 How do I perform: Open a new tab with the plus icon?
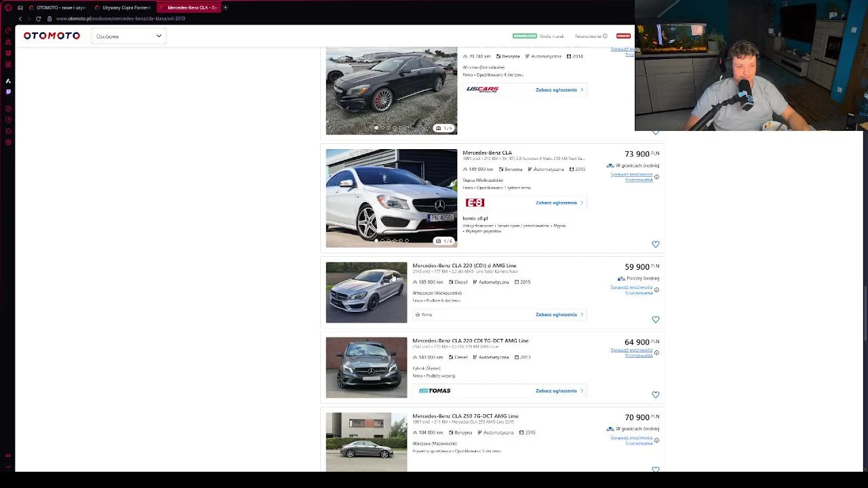[225, 7]
